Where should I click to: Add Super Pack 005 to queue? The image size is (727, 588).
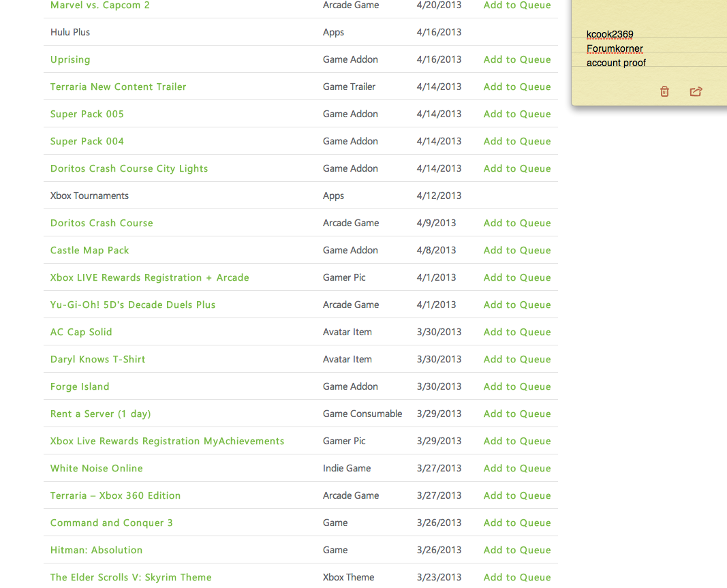(x=517, y=114)
